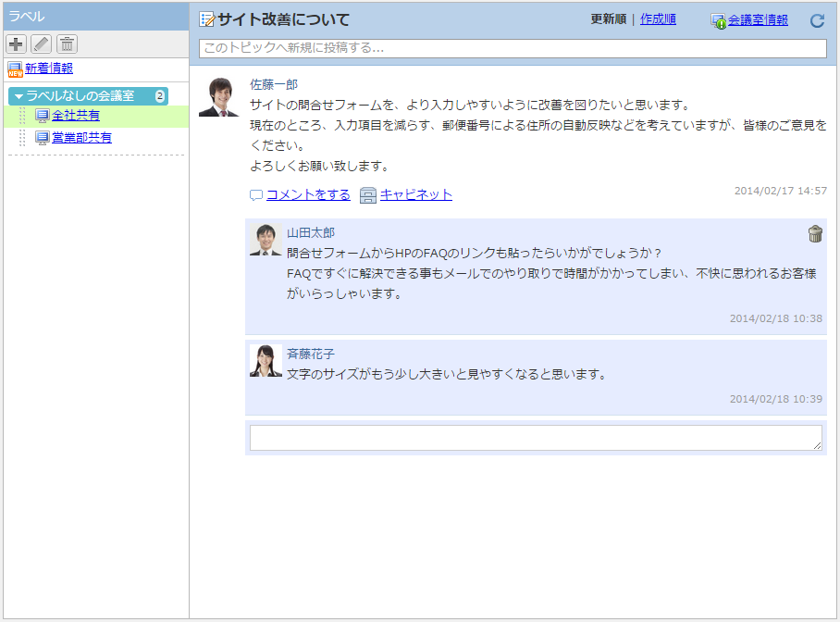Click the 会議室情報 room info icon
The image size is (840, 622).
point(718,20)
